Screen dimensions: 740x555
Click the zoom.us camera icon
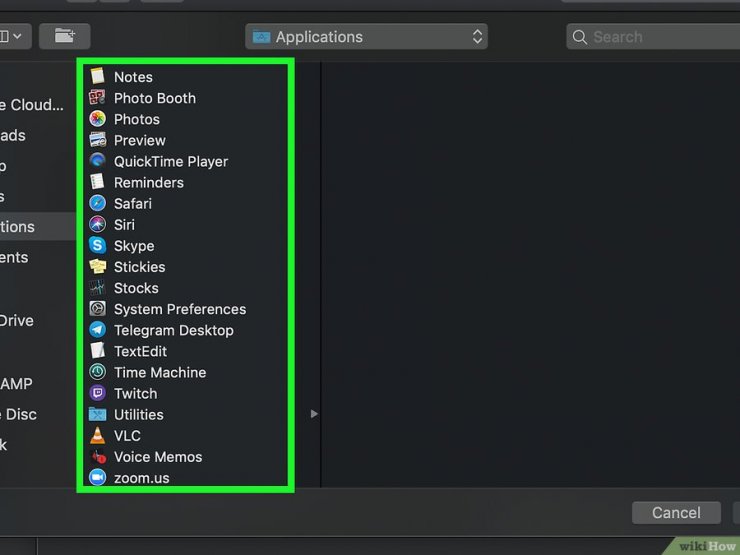pyautogui.click(x=97, y=478)
